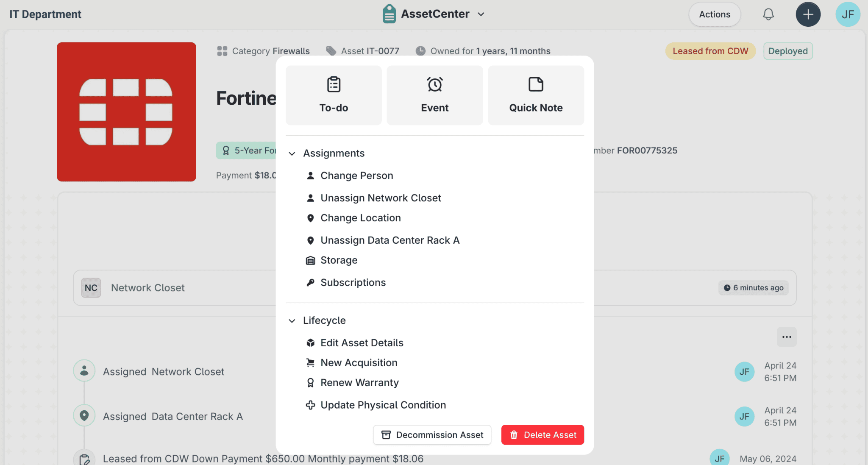Open the JF user avatar menu
The height and width of the screenshot is (465, 868).
pos(848,14)
